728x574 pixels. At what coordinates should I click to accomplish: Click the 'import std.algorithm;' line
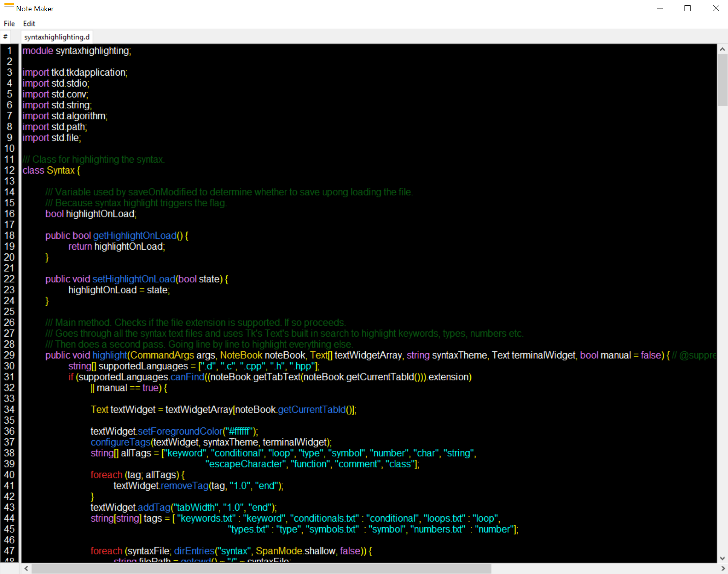(65, 116)
